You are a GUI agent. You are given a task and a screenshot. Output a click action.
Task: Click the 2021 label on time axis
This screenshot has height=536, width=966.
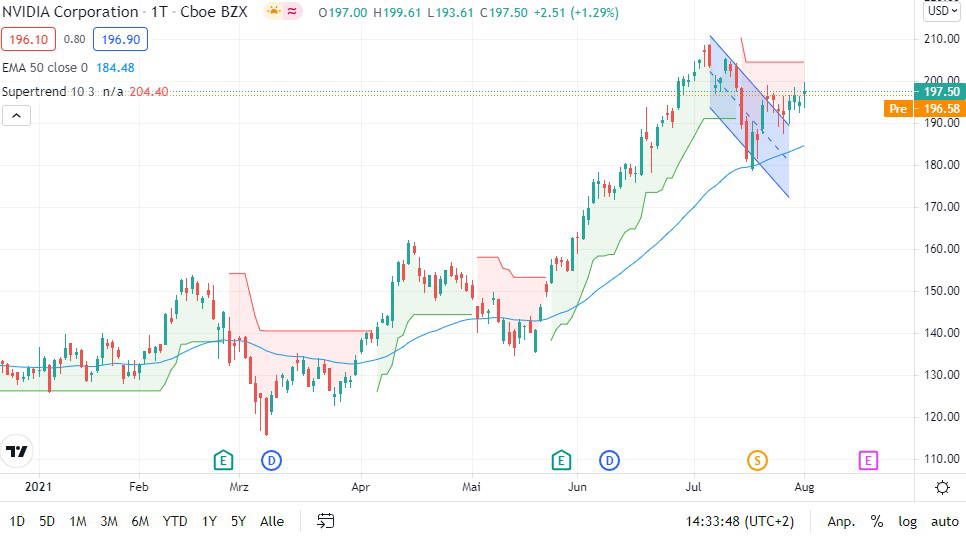pos(38,487)
